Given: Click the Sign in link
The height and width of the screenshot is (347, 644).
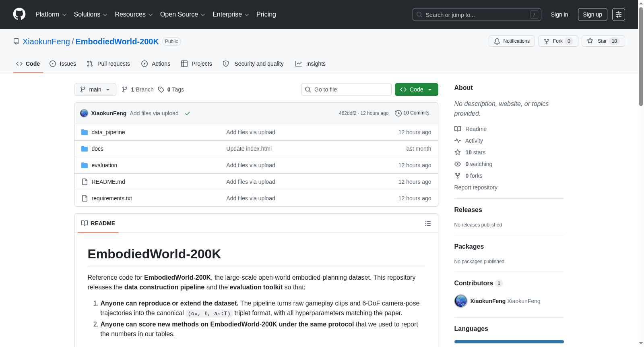Looking at the screenshot, I should click(559, 15).
